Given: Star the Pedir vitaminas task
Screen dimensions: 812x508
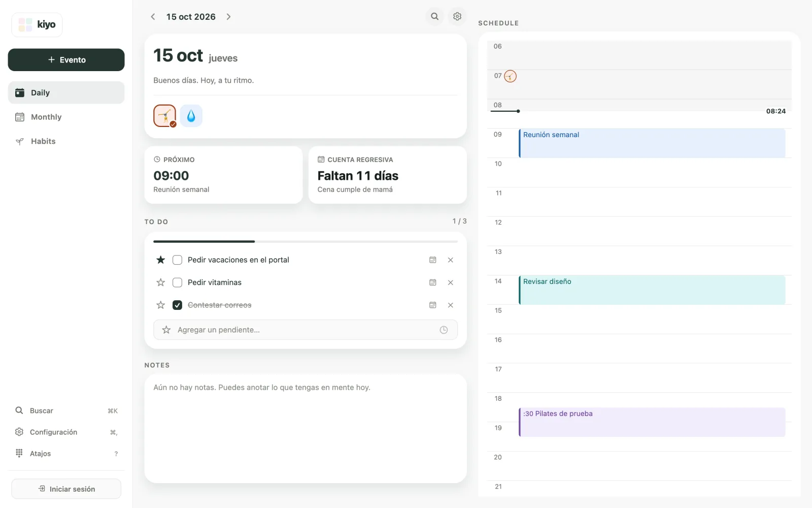Looking at the screenshot, I should click(x=161, y=282).
